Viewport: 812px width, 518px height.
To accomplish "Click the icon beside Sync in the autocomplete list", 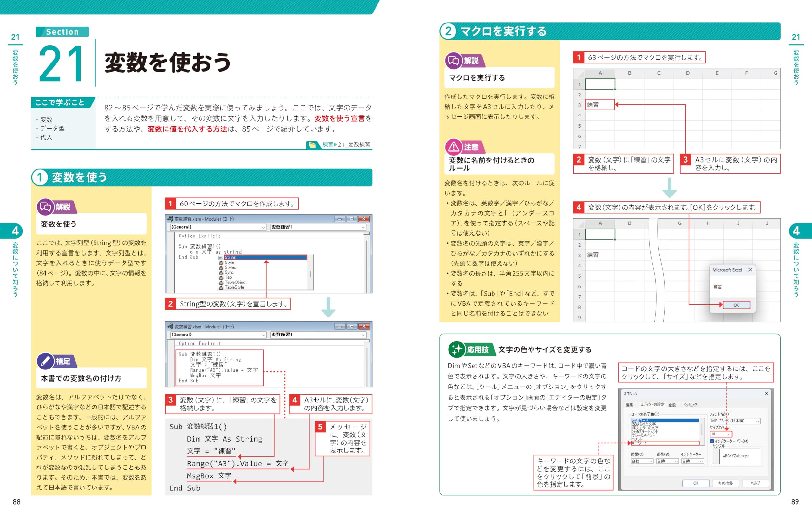I will point(221,272).
